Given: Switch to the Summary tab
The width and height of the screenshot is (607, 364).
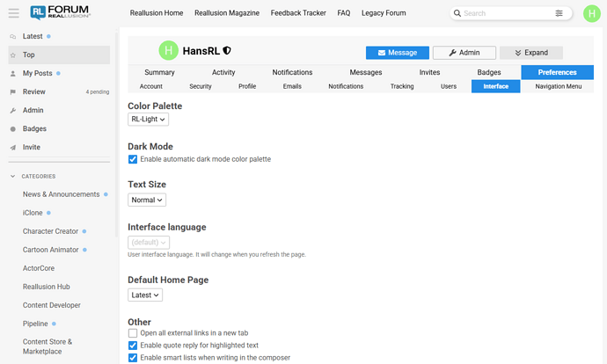Looking at the screenshot, I should pyautogui.click(x=159, y=72).
